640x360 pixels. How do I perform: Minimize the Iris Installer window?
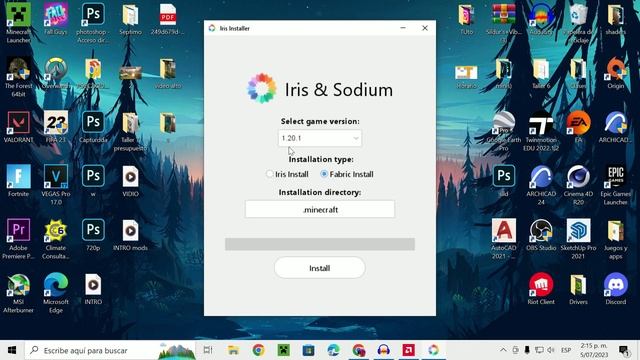(x=403, y=28)
